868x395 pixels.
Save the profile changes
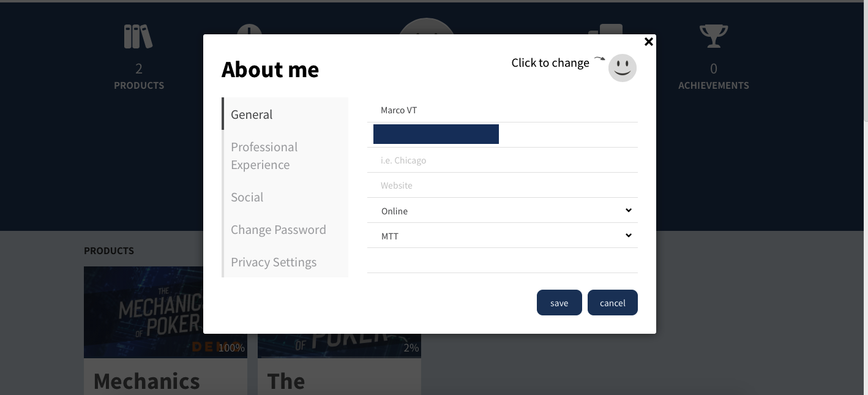click(x=559, y=303)
